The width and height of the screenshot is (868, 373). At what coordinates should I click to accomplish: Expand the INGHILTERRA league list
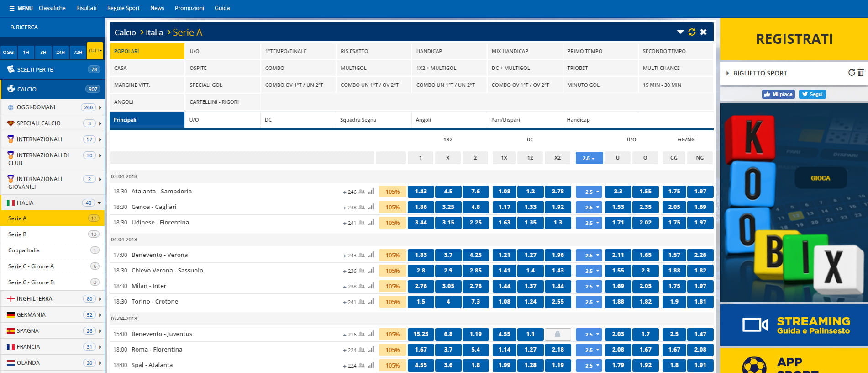click(100, 299)
